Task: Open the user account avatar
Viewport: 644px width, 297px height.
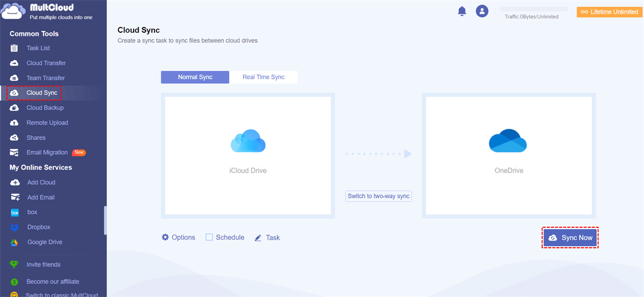Action: [x=482, y=11]
